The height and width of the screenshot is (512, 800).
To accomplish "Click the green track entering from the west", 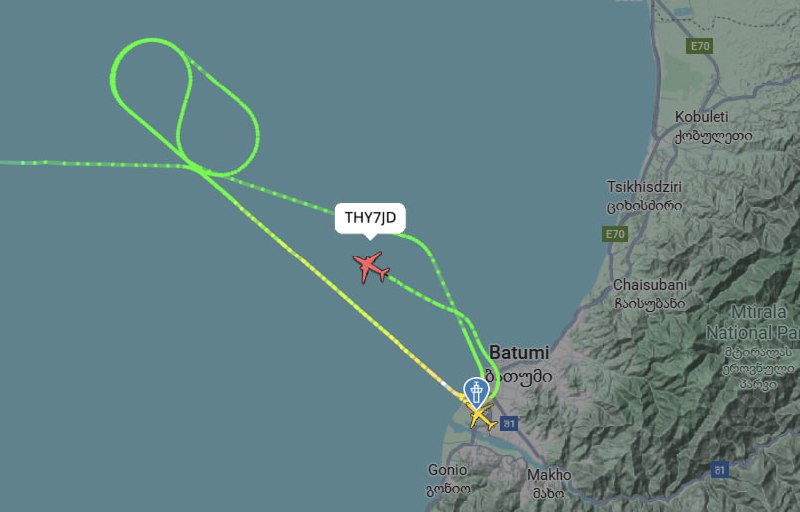I will click(92, 164).
